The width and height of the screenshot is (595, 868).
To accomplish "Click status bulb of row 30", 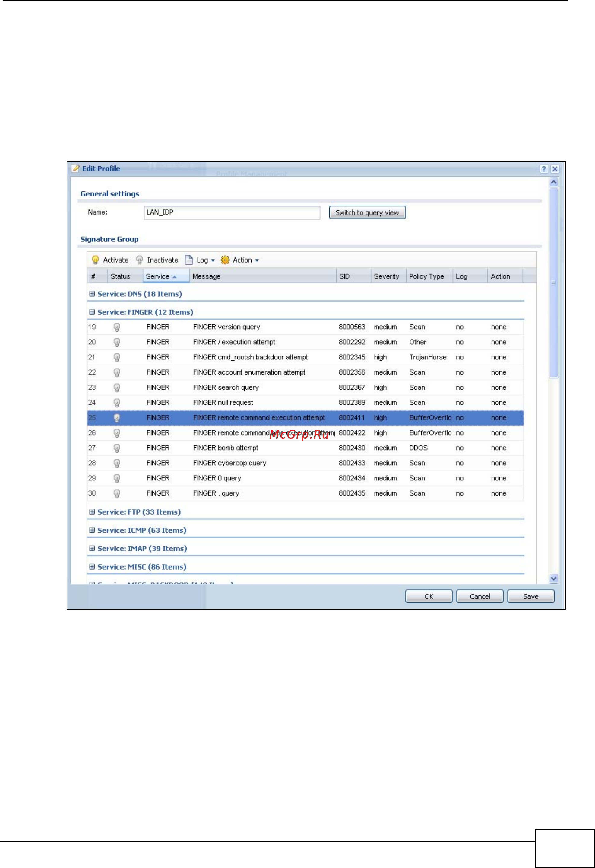I will pyautogui.click(x=117, y=493).
